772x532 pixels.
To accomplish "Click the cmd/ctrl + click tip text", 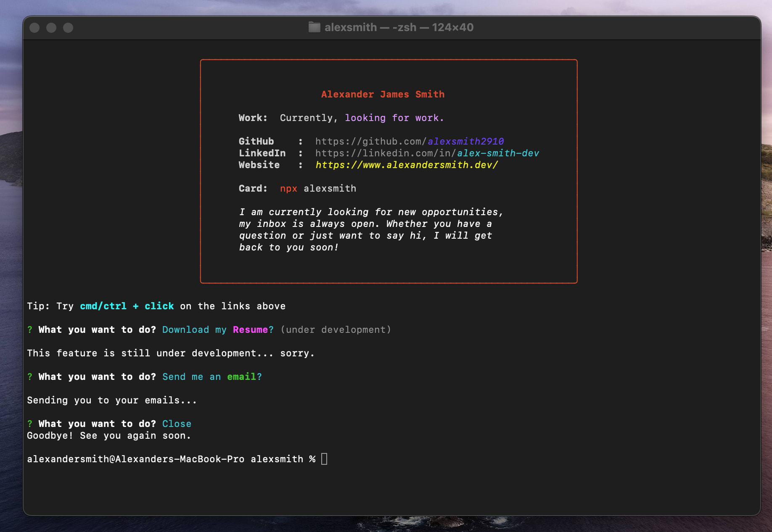I will point(127,306).
